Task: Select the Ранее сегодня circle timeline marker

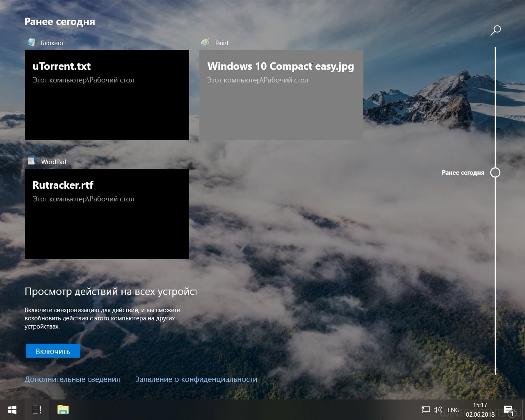Action: point(495,173)
